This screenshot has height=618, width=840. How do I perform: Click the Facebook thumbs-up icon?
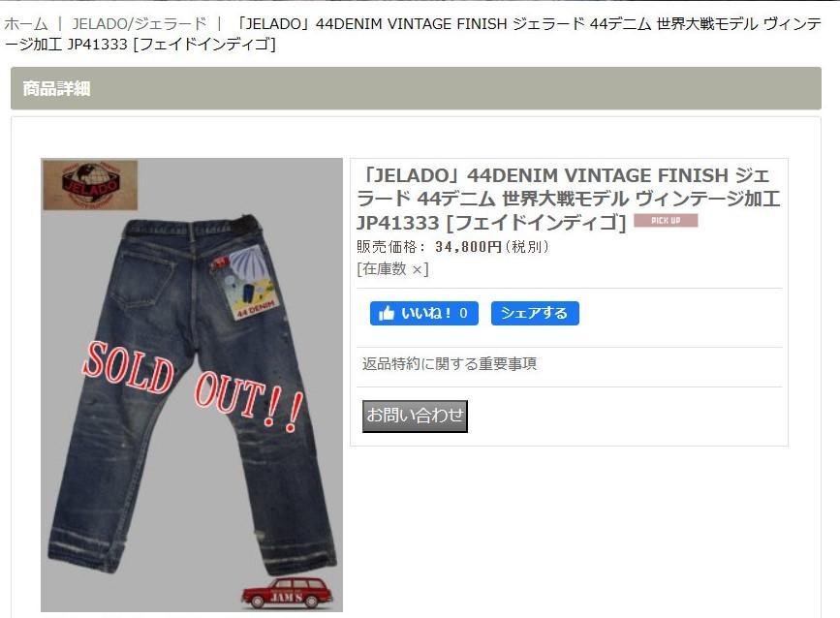tap(387, 313)
